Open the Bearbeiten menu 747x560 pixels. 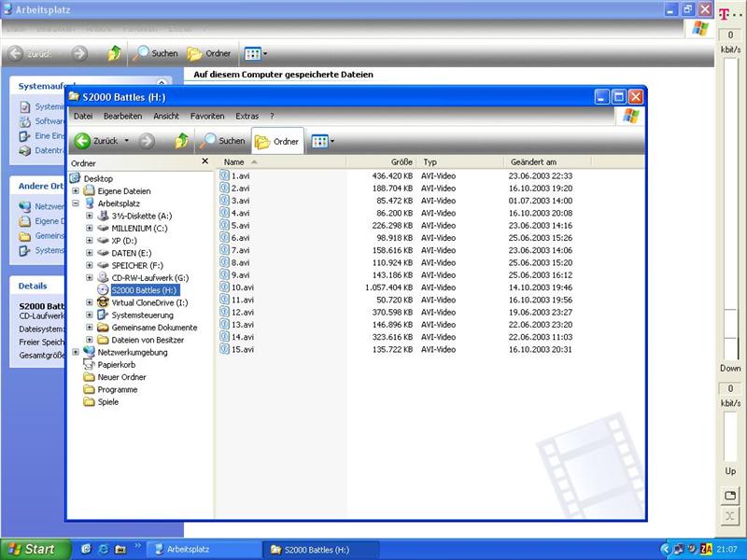pyautogui.click(x=122, y=117)
